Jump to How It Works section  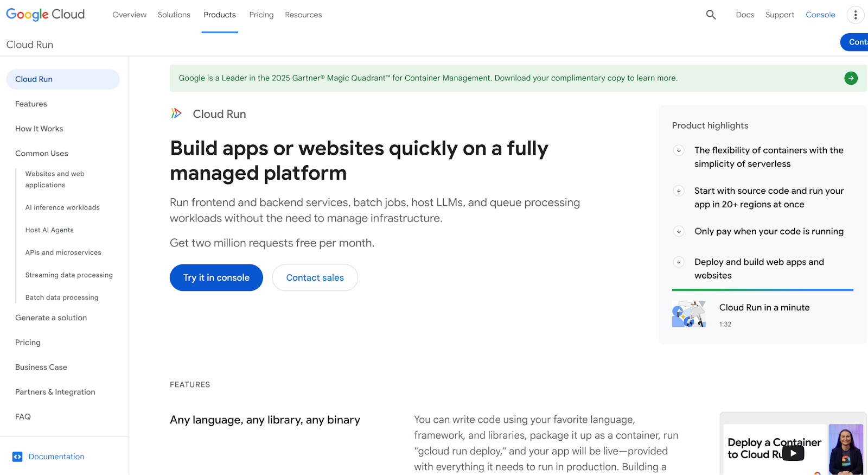[x=39, y=129]
